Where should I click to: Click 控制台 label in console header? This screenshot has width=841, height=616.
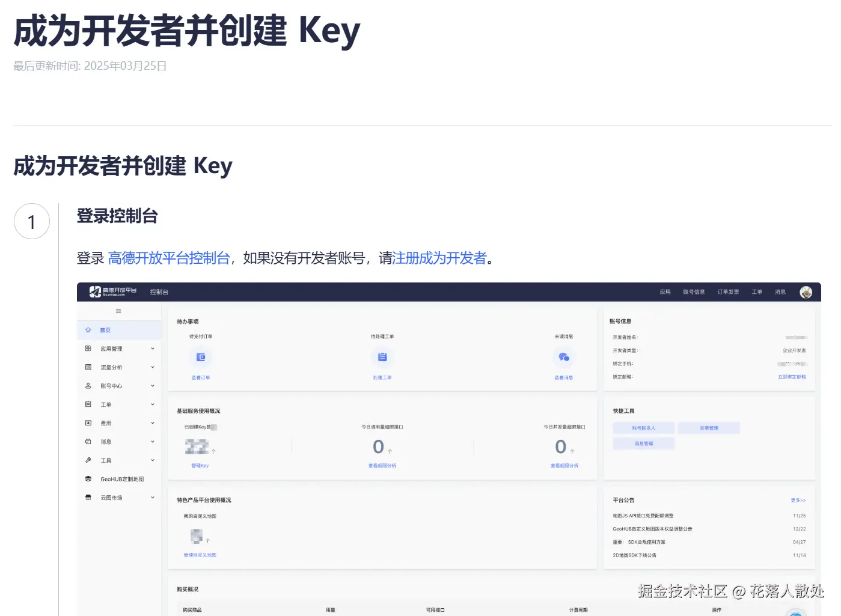click(159, 292)
